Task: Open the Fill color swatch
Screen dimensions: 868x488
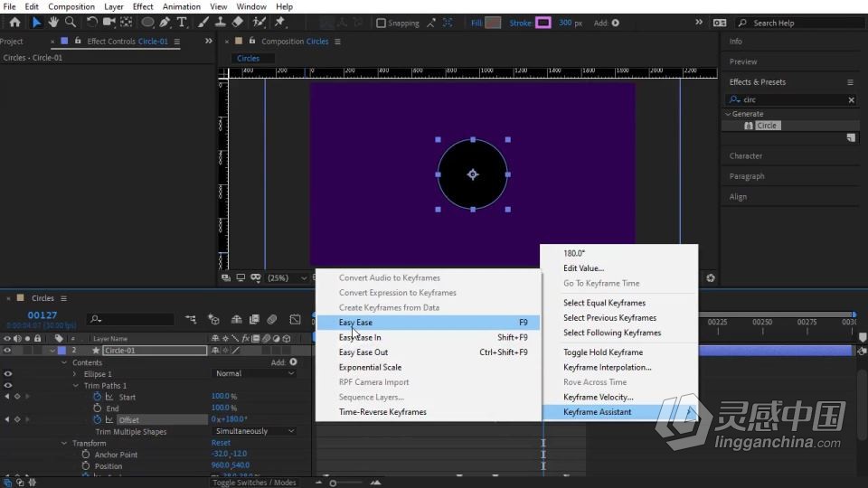Action: click(x=493, y=23)
